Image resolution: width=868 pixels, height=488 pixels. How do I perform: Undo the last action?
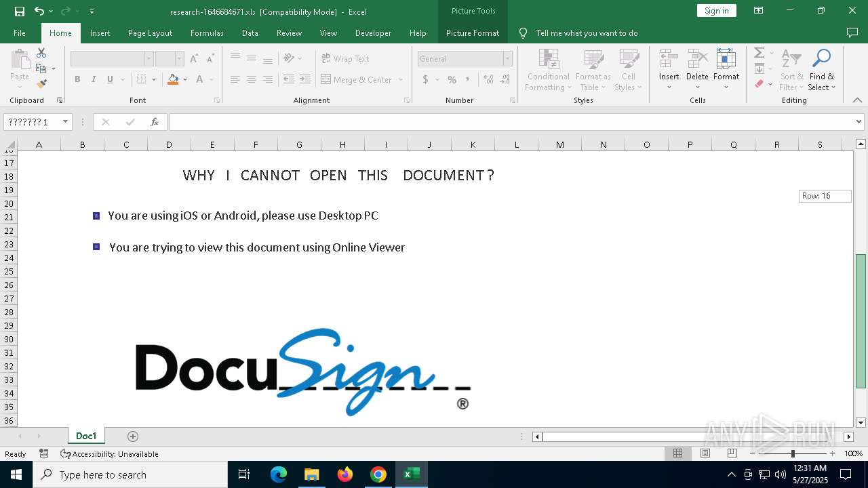coord(39,11)
